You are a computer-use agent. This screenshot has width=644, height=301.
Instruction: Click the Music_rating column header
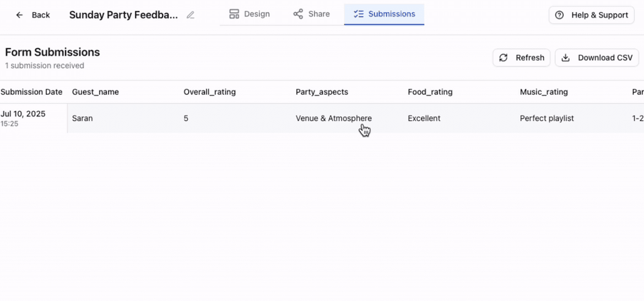tap(543, 92)
